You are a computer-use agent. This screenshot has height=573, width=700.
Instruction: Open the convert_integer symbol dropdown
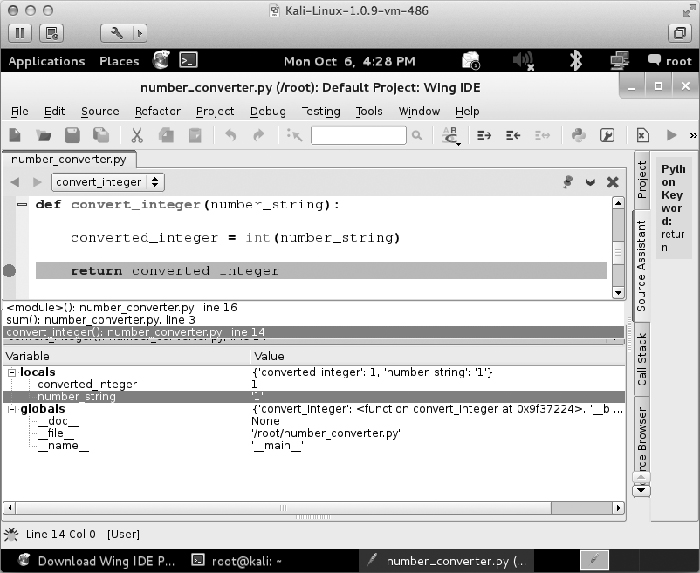[109, 182]
